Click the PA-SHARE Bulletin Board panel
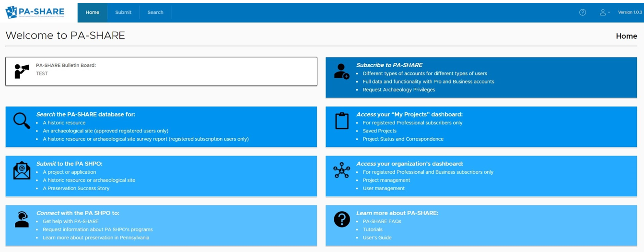The width and height of the screenshot is (644, 252). [x=161, y=72]
